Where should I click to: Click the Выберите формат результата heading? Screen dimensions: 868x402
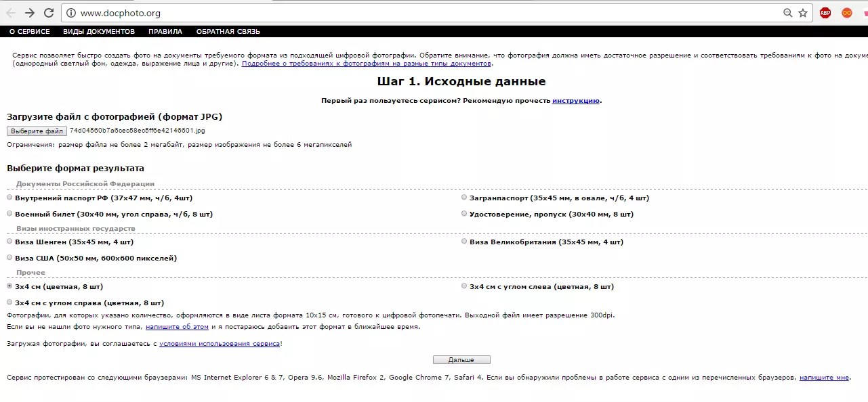coord(75,169)
